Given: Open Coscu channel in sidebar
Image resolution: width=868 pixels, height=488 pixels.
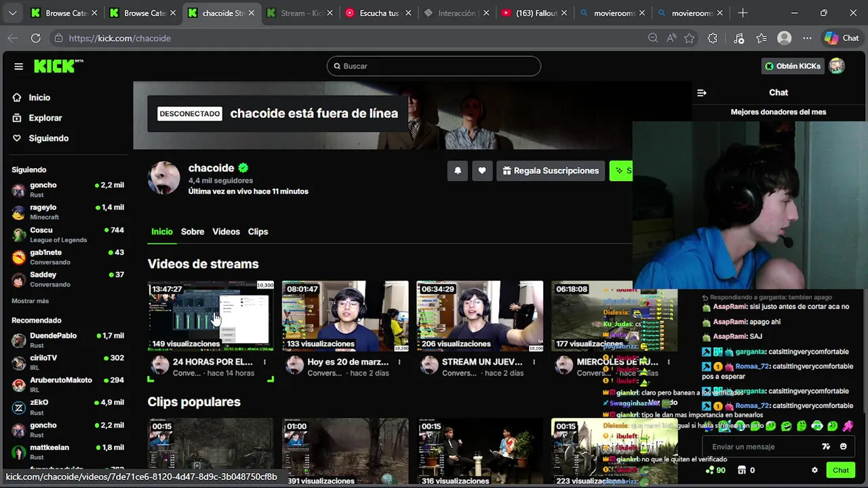Looking at the screenshot, I should pos(68,235).
